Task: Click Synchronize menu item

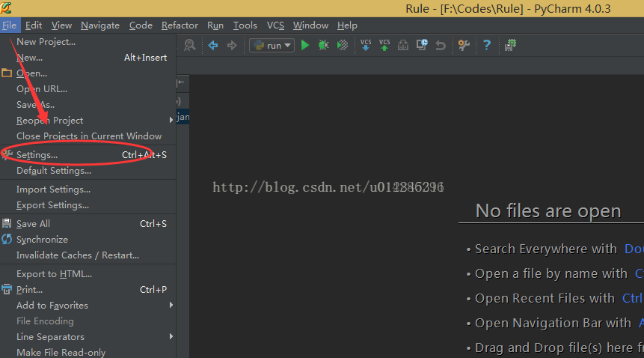Action: point(88,239)
